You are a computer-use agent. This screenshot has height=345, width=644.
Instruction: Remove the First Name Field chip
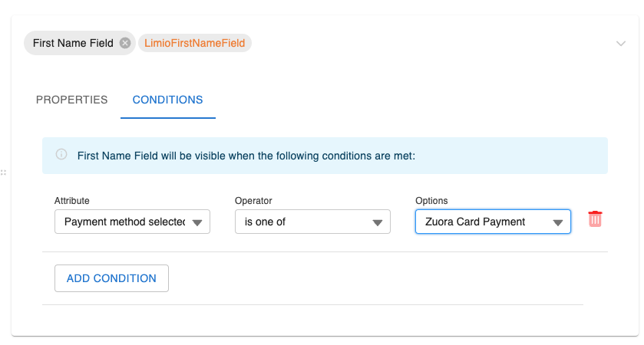click(x=125, y=44)
